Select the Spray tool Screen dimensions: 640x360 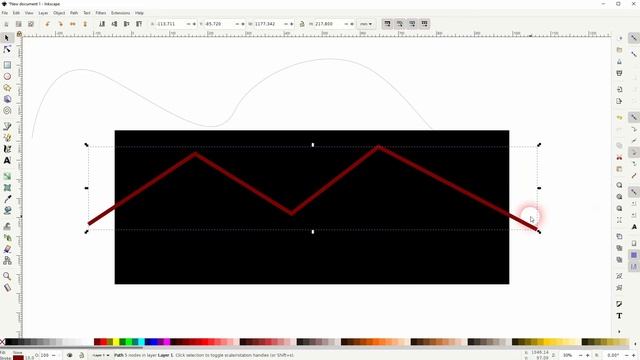[7, 238]
